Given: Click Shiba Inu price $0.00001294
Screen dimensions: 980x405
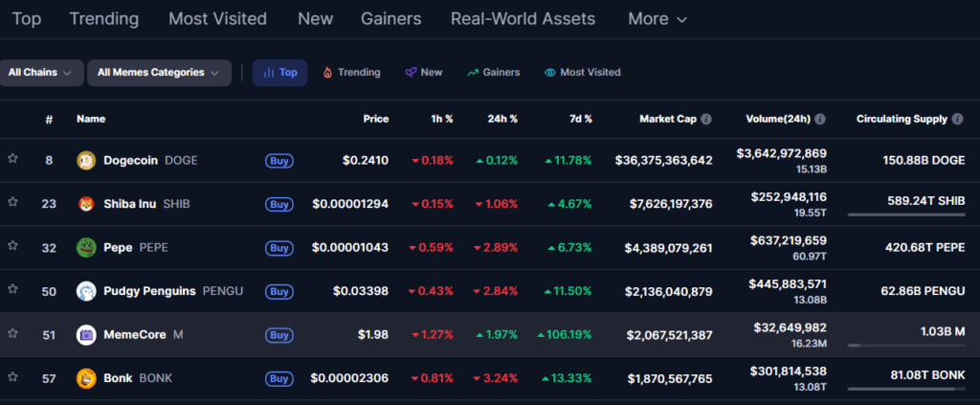Looking at the screenshot, I should click(x=350, y=204).
